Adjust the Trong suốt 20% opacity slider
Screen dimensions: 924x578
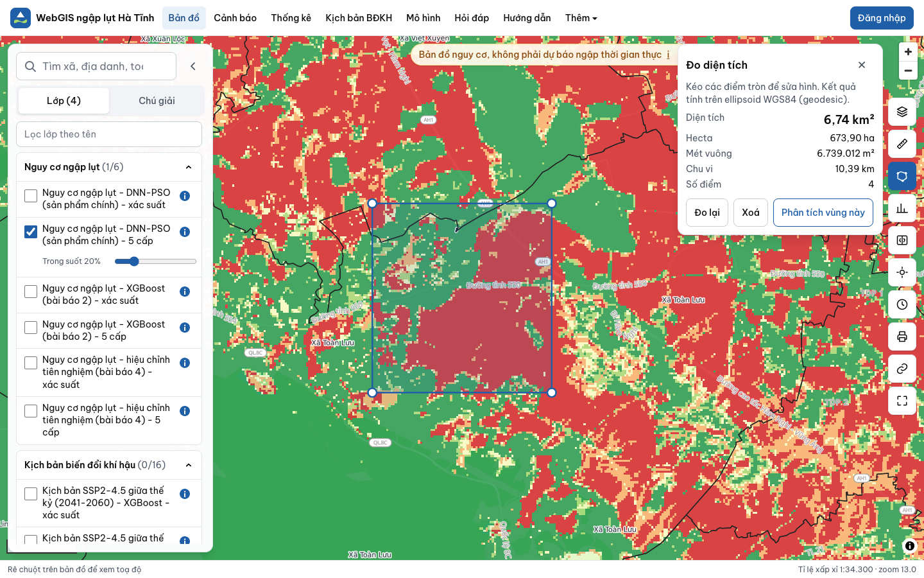pyautogui.click(x=155, y=261)
